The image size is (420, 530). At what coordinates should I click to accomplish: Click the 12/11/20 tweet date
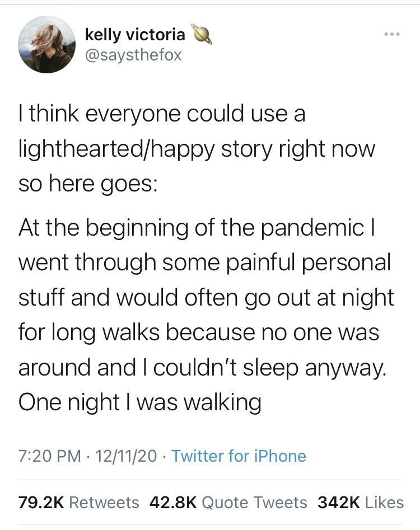126,456
